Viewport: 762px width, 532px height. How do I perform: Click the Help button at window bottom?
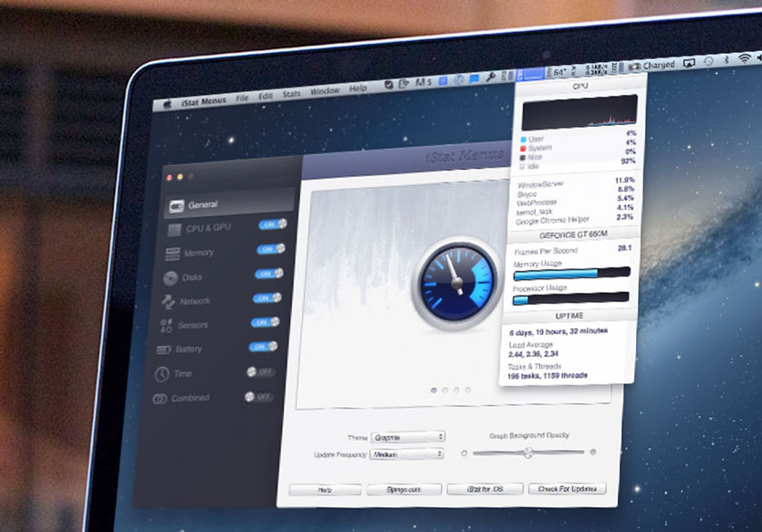[x=325, y=490]
